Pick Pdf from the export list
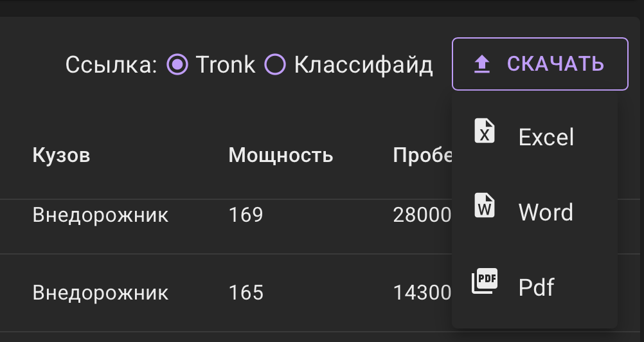Image resolution: width=644 pixels, height=342 pixels. click(x=536, y=287)
